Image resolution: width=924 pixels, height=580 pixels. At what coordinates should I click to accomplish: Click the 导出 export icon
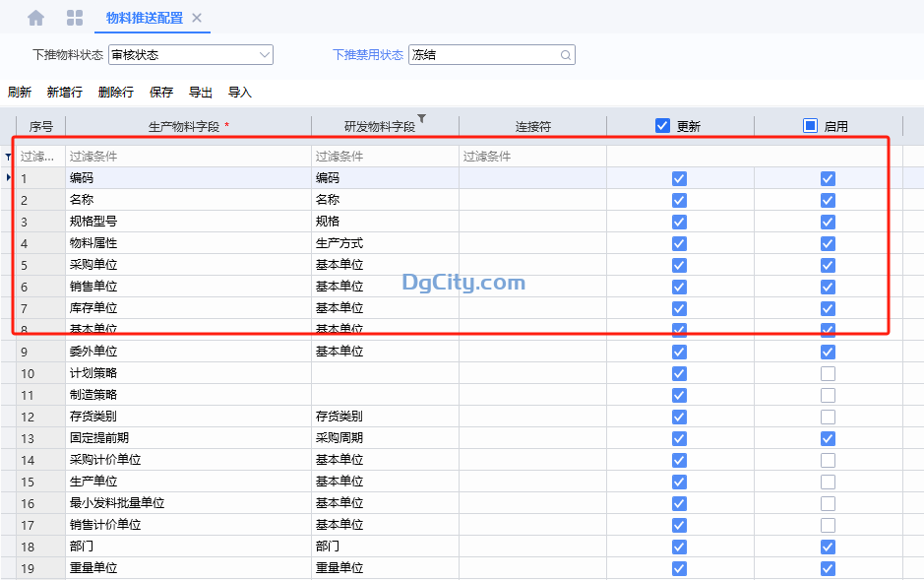[200, 91]
